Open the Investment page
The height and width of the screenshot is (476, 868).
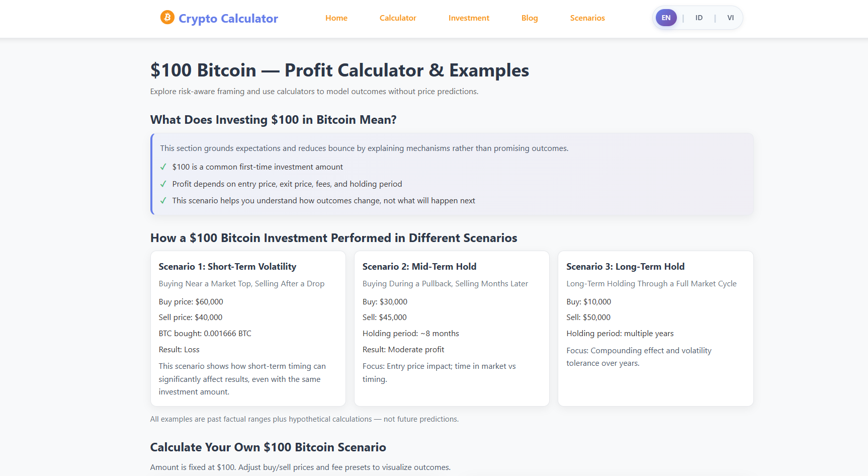[469, 18]
